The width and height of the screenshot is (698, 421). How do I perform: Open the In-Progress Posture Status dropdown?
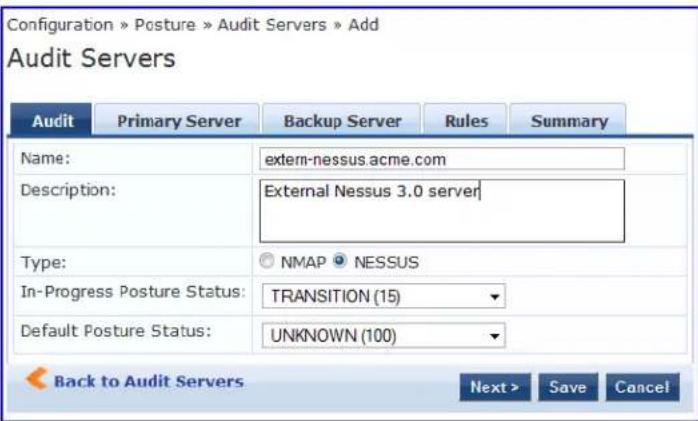point(384,296)
